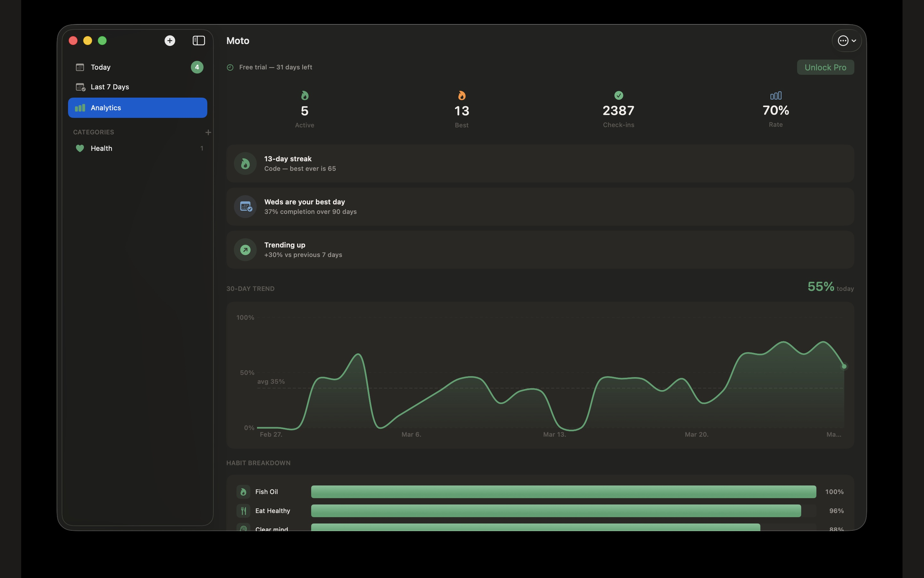Click the Unlock Pro button
The width and height of the screenshot is (924, 578).
pos(825,67)
